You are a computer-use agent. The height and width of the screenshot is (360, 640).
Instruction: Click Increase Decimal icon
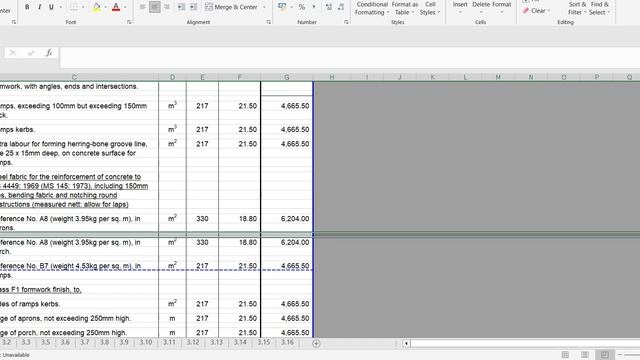[x=329, y=7]
